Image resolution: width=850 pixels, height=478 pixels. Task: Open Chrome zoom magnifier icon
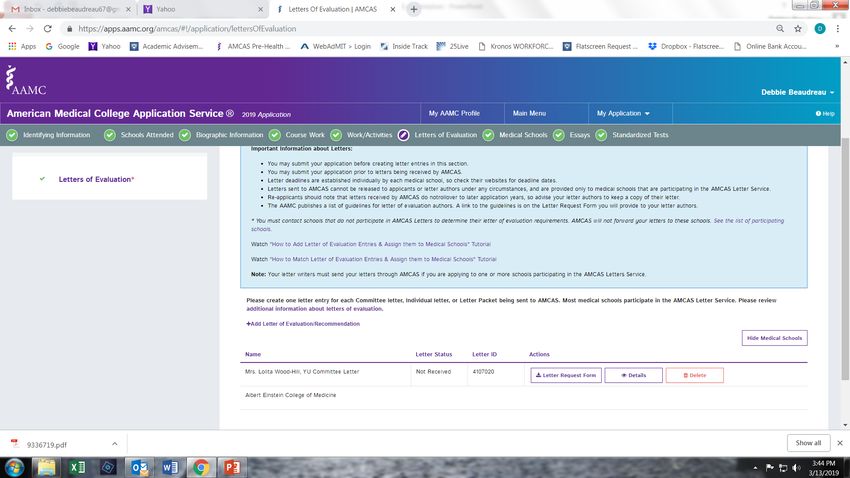click(x=780, y=29)
